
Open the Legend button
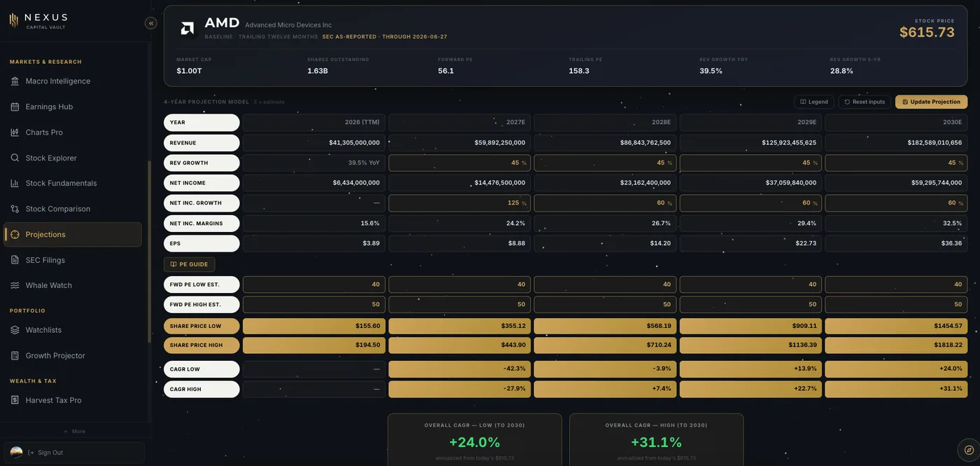(814, 102)
